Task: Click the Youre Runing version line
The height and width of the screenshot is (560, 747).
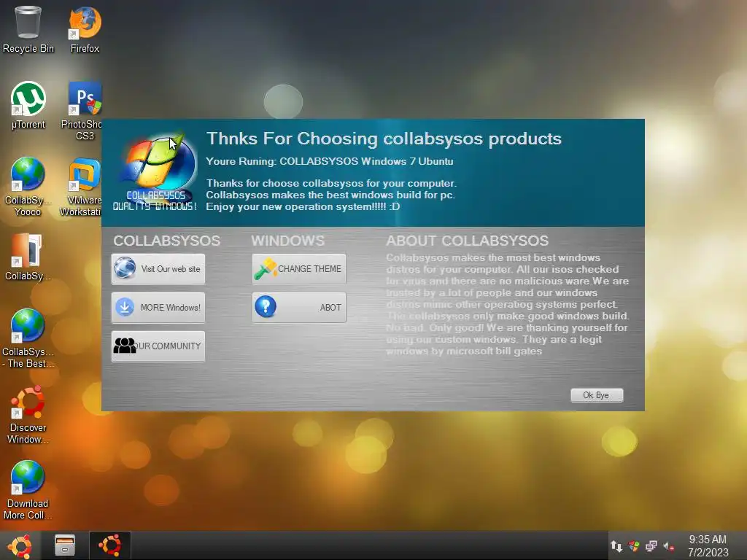Action: coord(330,161)
